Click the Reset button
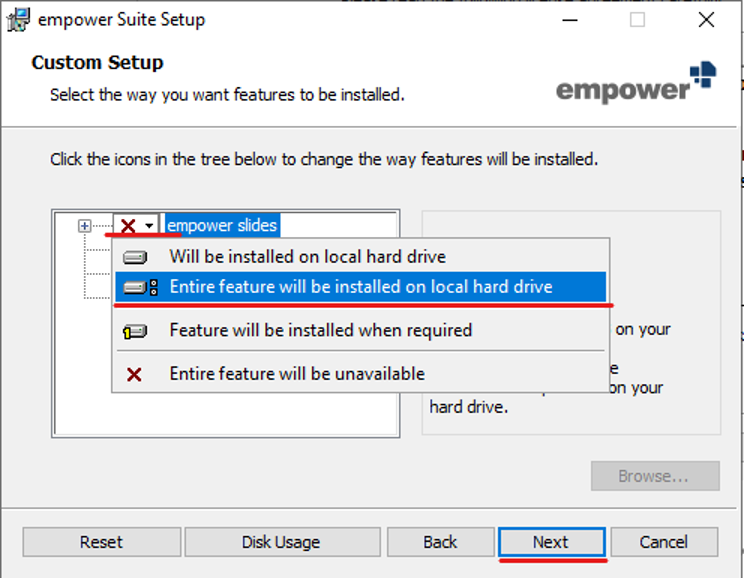 (x=102, y=542)
